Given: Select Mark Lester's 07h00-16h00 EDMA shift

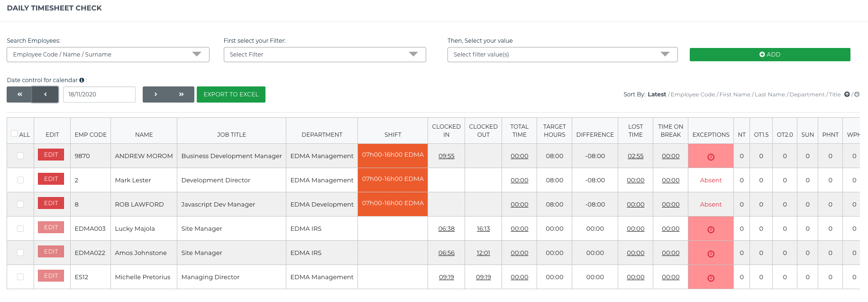Looking at the screenshot, I should [393, 180].
